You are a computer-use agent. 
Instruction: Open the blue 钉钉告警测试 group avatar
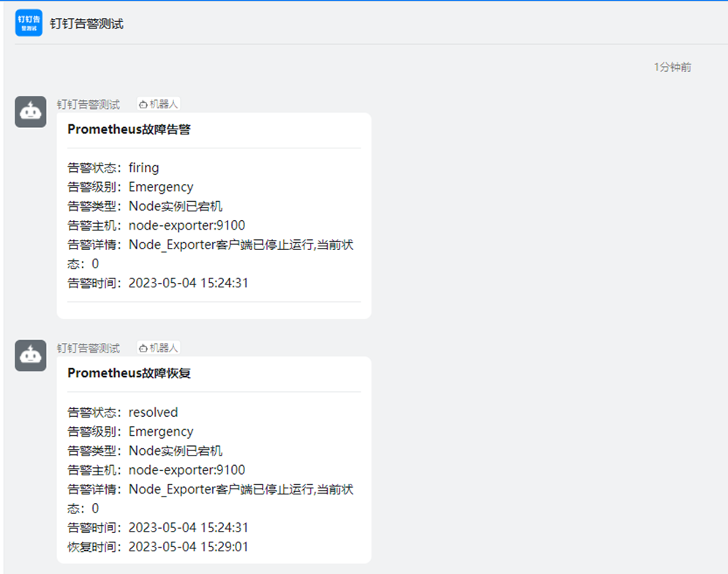pos(29,23)
